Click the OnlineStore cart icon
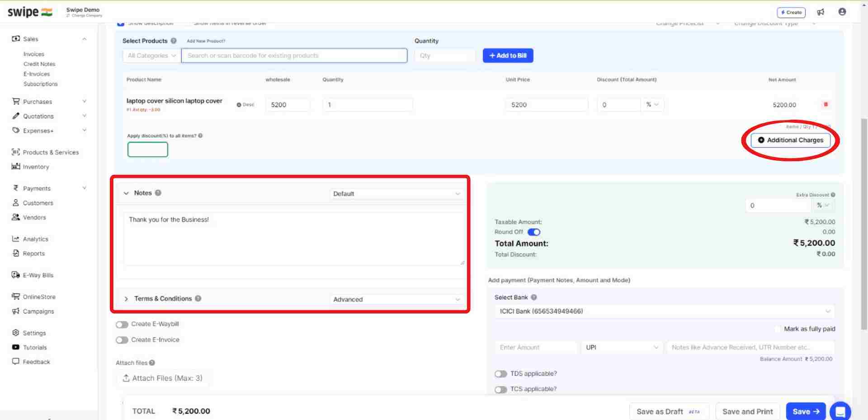The image size is (868, 420). click(16, 297)
